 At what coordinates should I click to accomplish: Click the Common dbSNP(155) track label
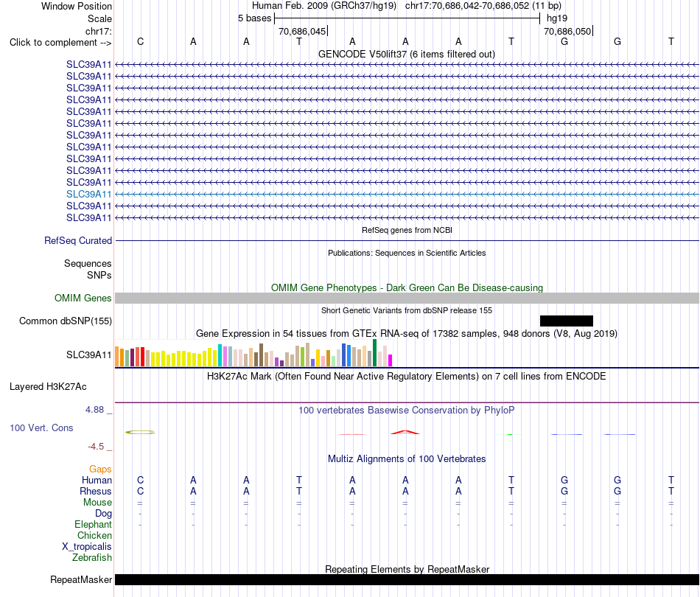pyautogui.click(x=66, y=321)
